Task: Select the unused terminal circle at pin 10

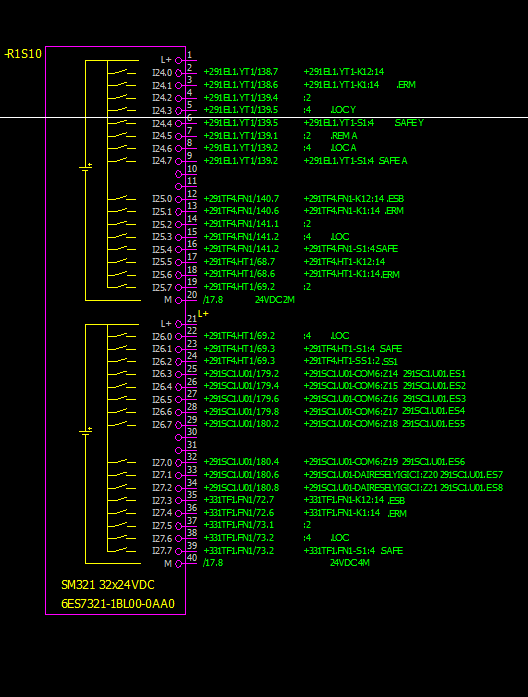Action: pyautogui.click(x=179, y=174)
